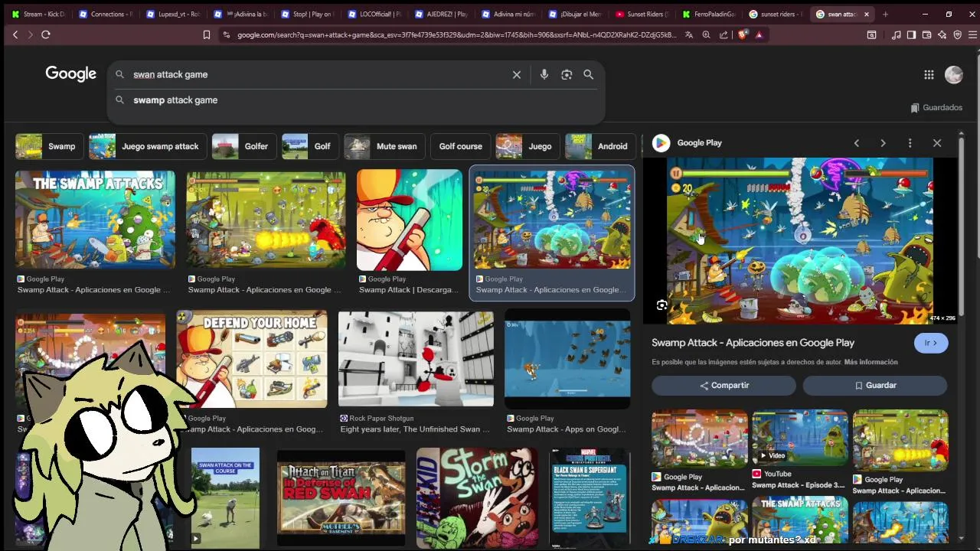This screenshot has width=980, height=551.
Task: Open the Brave Wallet icon
Action: click(x=926, y=34)
